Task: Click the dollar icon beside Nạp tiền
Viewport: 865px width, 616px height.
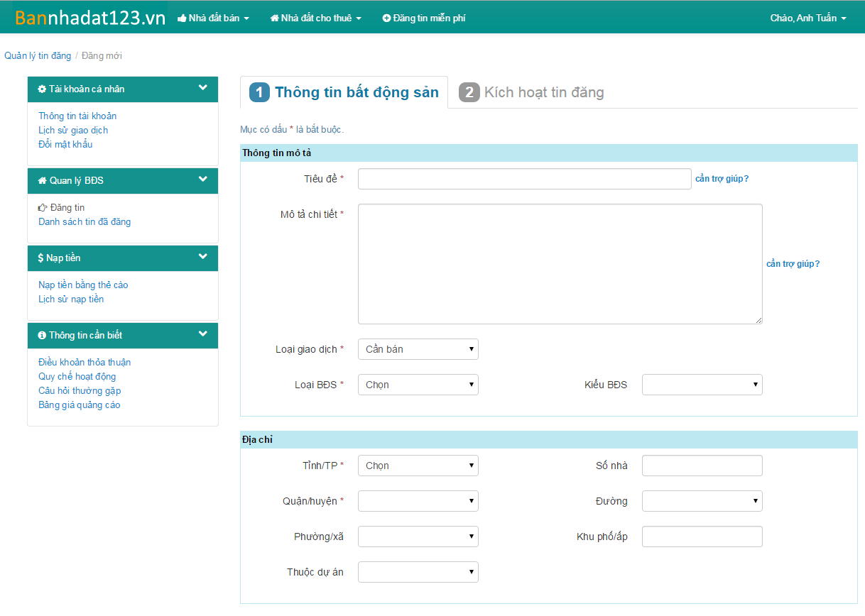Action: (x=40, y=258)
